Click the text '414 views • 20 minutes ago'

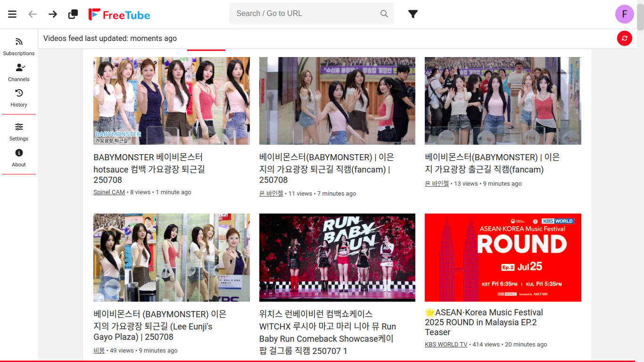tap(510, 345)
